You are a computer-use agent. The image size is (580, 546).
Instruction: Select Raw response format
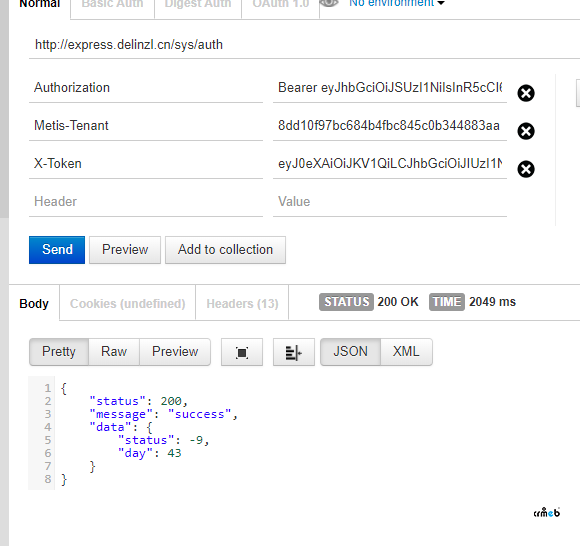coord(114,352)
